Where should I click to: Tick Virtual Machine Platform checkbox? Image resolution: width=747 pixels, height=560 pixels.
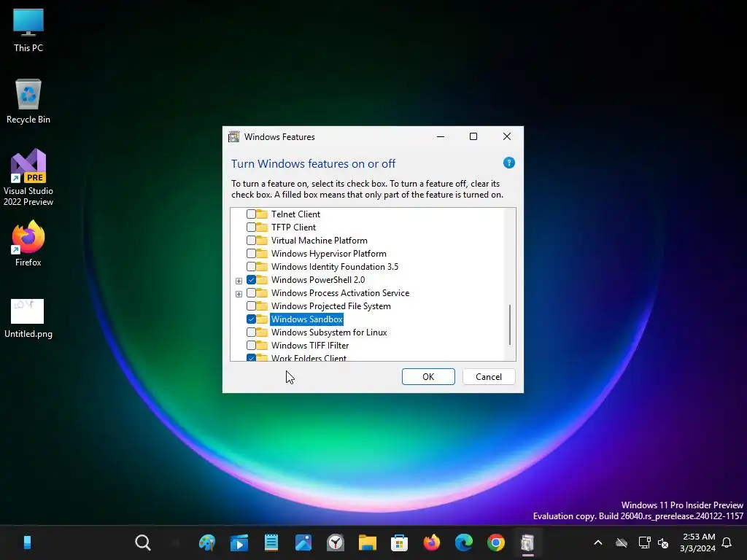pyautogui.click(x=251, y=241)
